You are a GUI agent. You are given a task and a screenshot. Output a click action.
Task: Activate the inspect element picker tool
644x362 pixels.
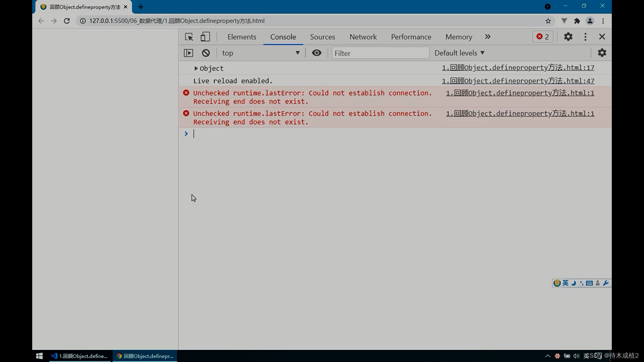[189, 37]
